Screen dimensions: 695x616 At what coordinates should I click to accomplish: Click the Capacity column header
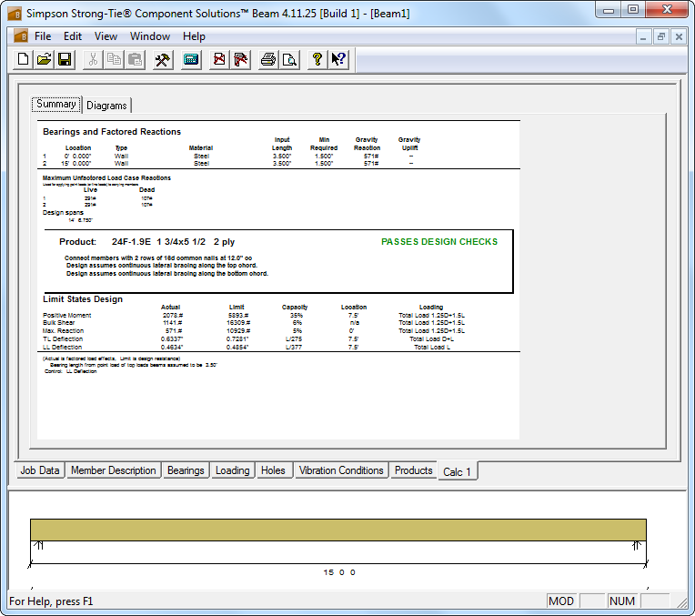pyautogui.click(x=295, y=307)
